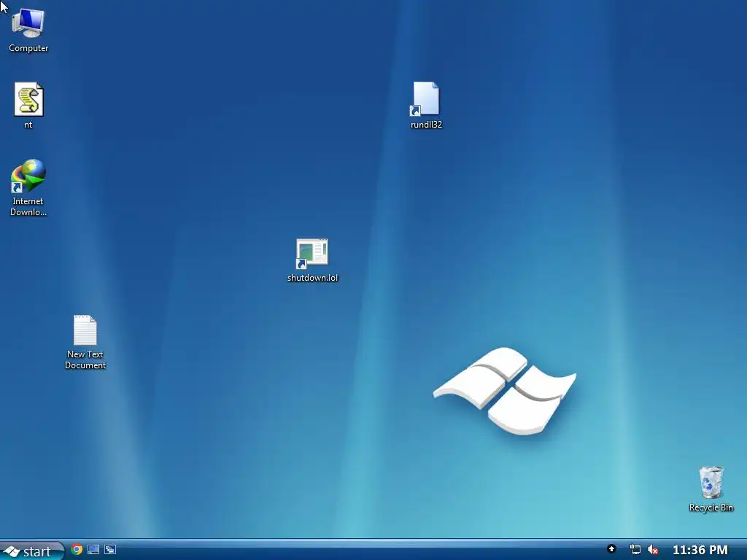The image size is (747, 560).
Task: Click the Show Desktop quick launch icon
Action: click(93, 550)
